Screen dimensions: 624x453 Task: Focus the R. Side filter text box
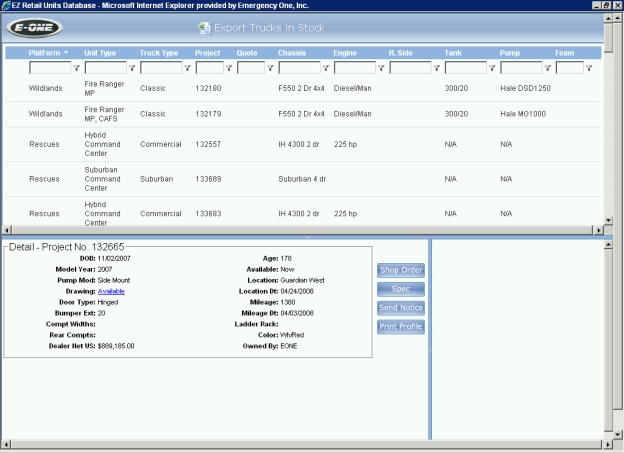click(x=410, y=68)
